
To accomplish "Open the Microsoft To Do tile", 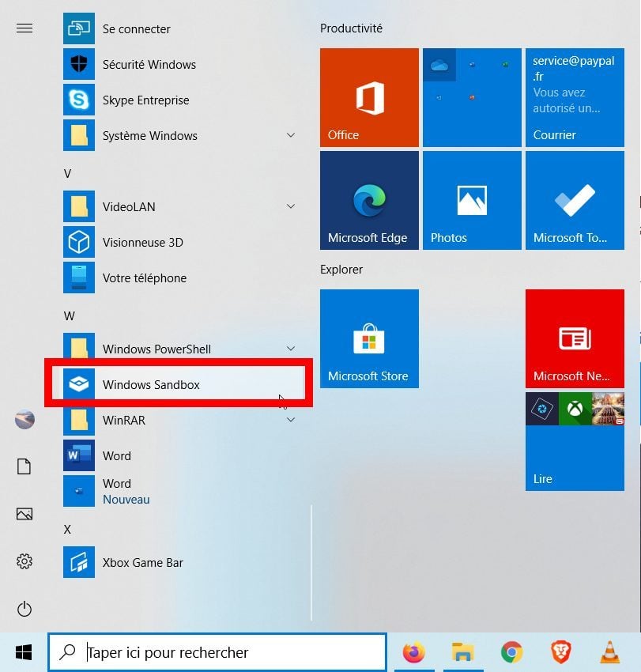I will (575, 200).
